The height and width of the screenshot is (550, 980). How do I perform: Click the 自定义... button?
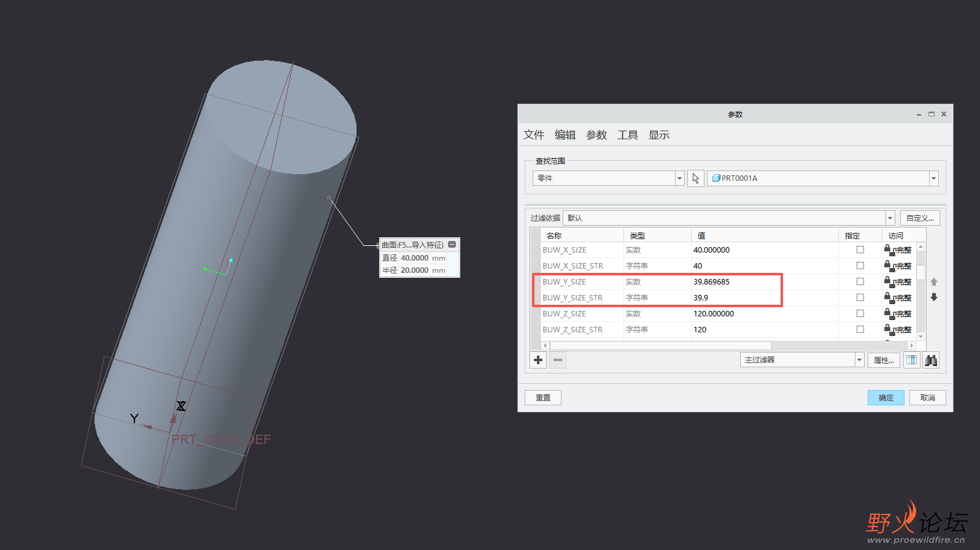click(919, 218)
